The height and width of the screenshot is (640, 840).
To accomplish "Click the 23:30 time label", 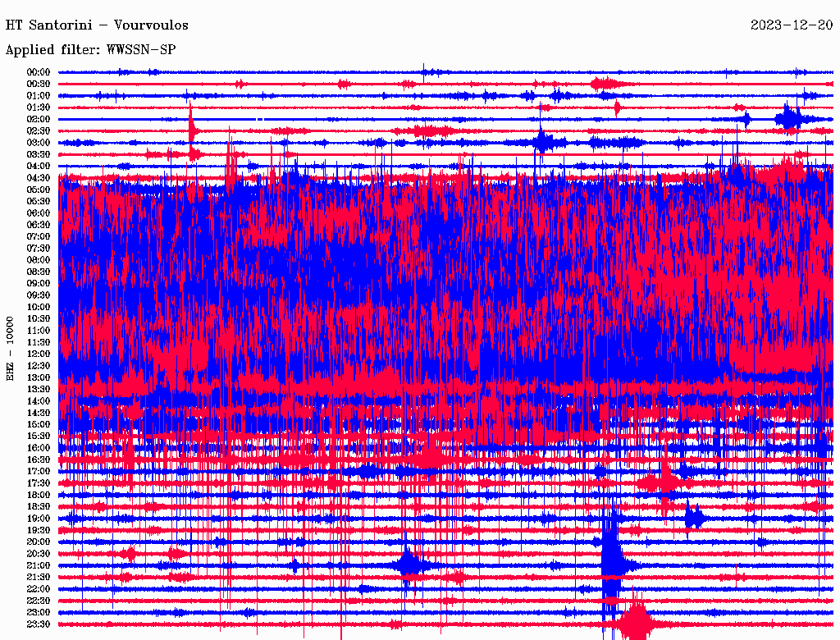I will coord(39,624).
